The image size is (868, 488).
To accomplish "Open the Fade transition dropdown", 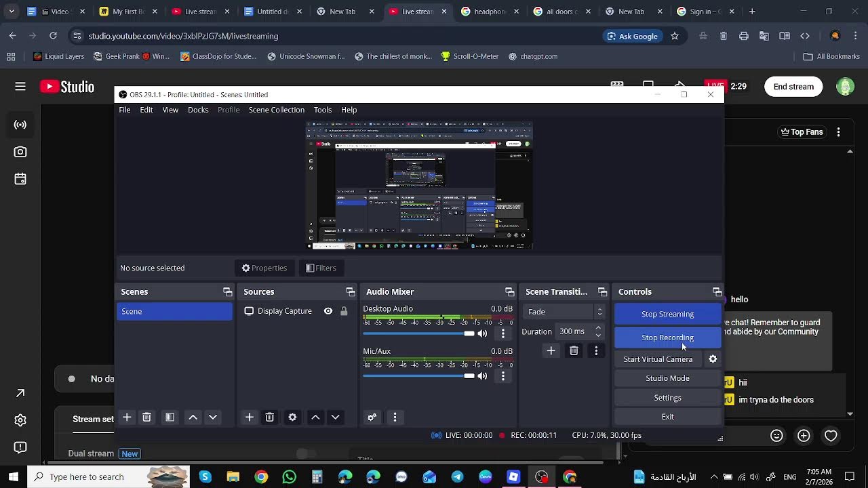I will pos(564,312).
